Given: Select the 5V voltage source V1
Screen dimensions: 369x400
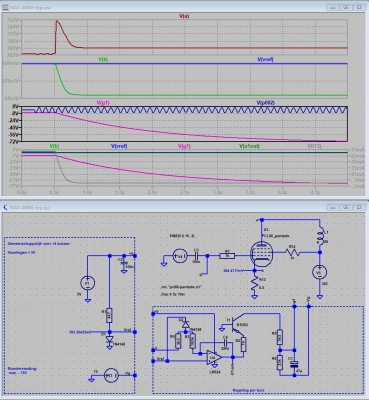Looking at the screenshot, I should (x=88, y=283).
